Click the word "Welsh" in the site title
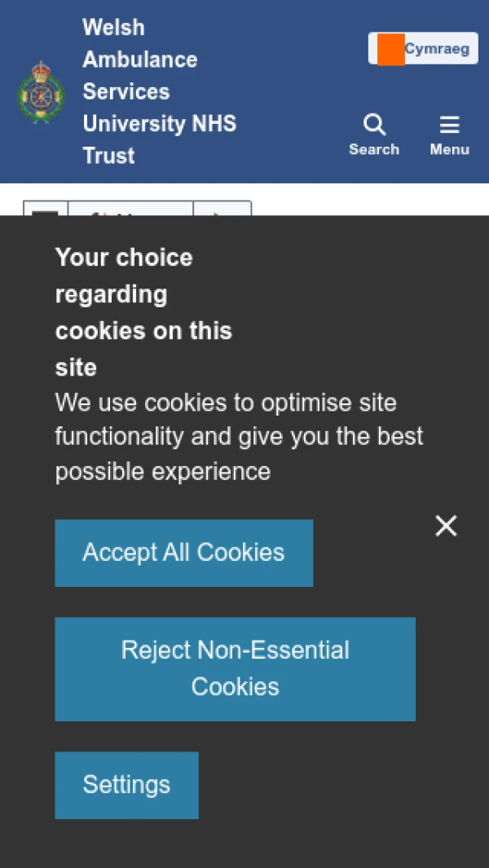This screenshot has width=489, height=868. pyautogui.click(x=113, y=28)
